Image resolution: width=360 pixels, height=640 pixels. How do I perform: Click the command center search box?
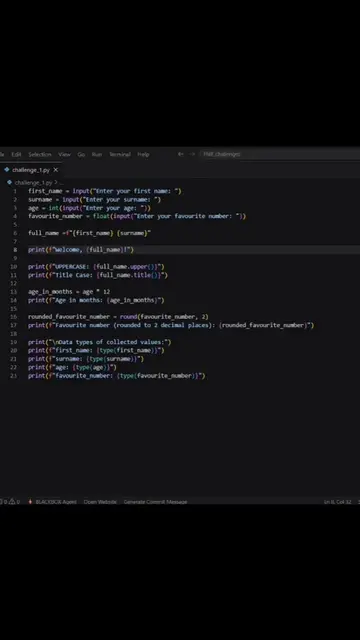[x=280, y=154]
